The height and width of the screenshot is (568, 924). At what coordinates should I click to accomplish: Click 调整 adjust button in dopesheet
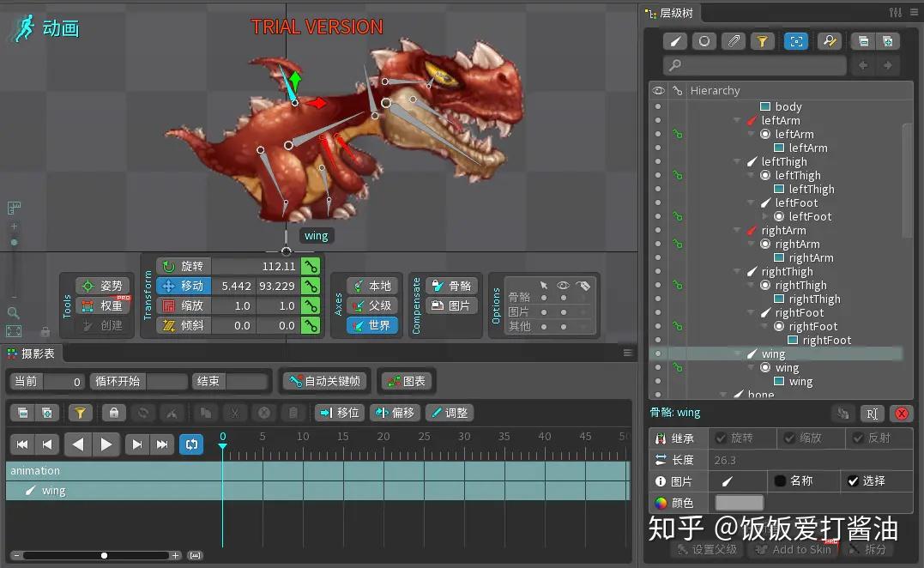(449, 413)
